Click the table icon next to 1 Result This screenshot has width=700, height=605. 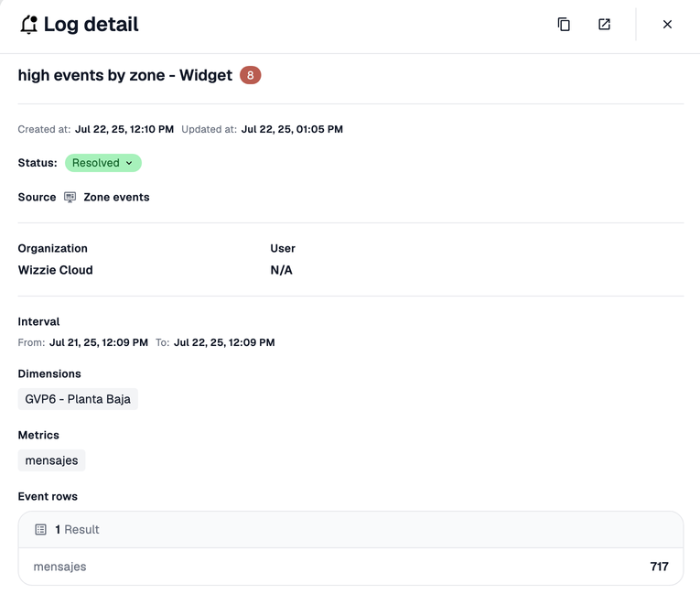tap(40, 530)
